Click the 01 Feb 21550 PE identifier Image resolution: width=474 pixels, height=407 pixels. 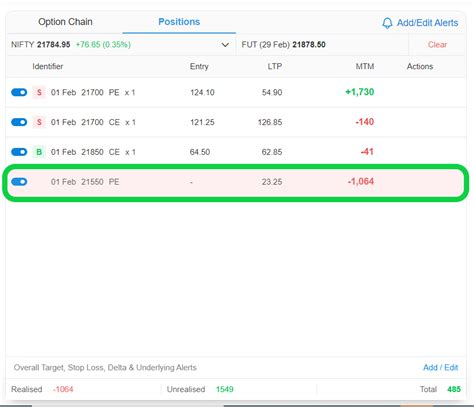tap(85, 182)
